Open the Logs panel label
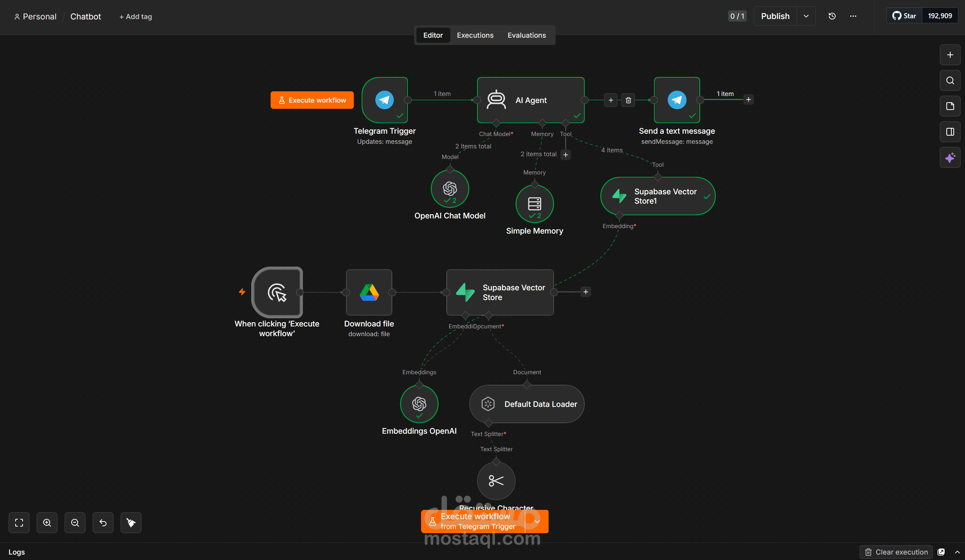965x560 pixels. pyautogui.click(x=17, y=552)
